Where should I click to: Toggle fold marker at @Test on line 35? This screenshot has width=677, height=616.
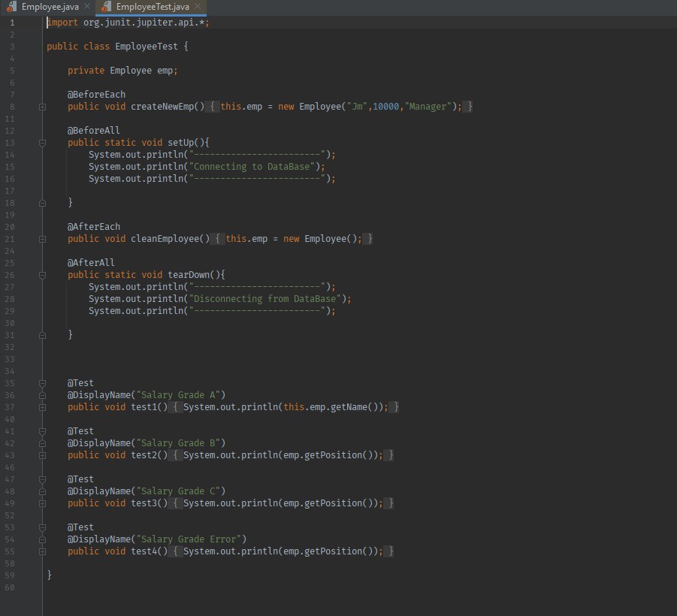point(42,383)
